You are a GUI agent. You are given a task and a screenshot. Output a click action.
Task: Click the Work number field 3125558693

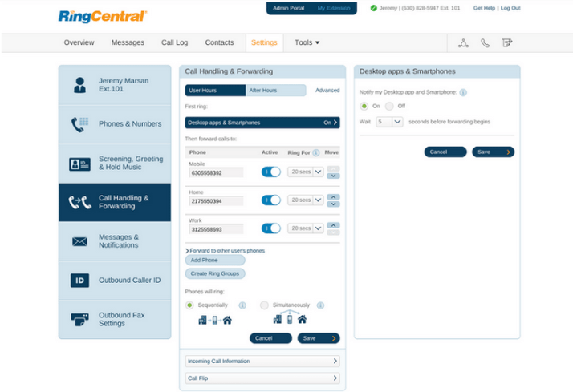pyautogui.click(x=216, y=229)
